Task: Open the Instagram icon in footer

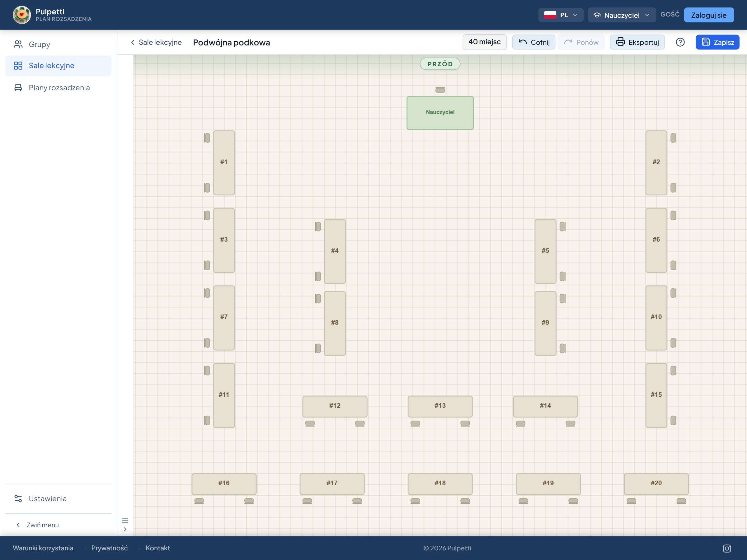Action: 727,548
